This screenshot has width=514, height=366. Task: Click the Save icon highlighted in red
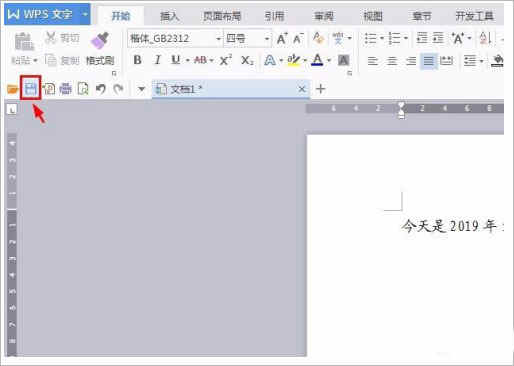[x=31, y=88]
